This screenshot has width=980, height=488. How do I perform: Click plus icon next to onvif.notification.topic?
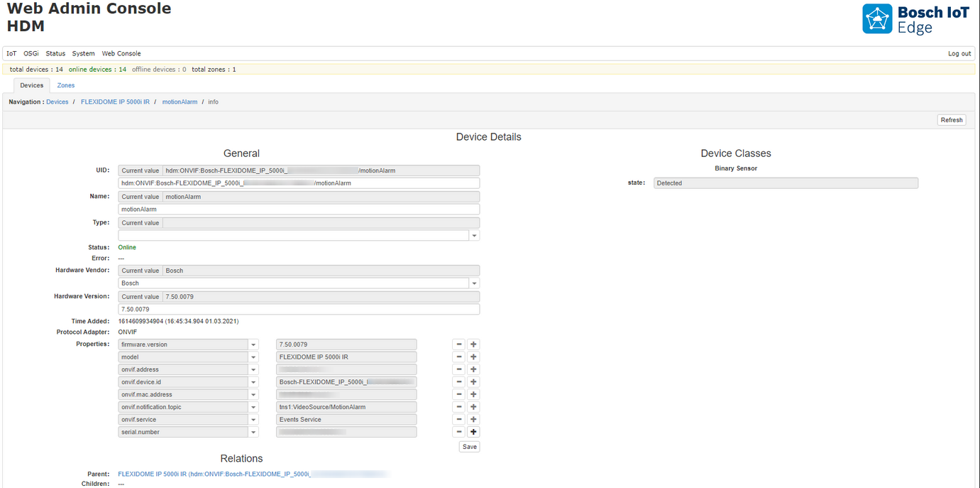(473, 407)
